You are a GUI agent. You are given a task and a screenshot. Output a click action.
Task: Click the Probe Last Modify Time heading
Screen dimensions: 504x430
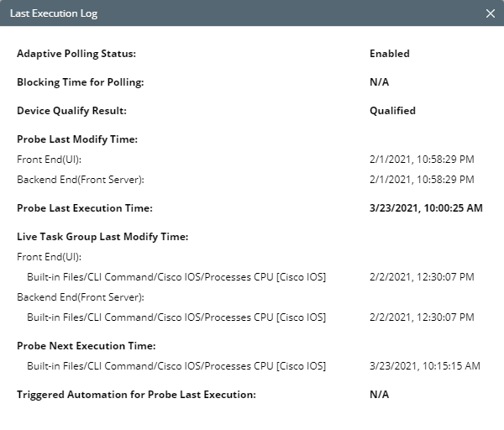77,139
